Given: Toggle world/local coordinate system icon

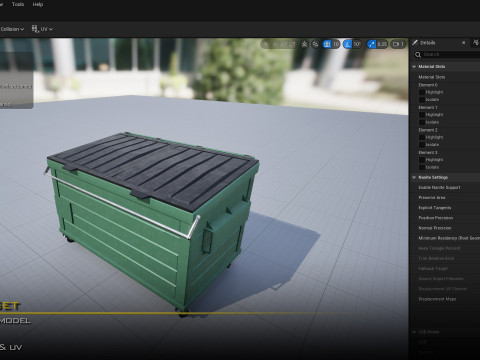Looking at the screenshot, I should pyautogui.click(x=304, y=44).
